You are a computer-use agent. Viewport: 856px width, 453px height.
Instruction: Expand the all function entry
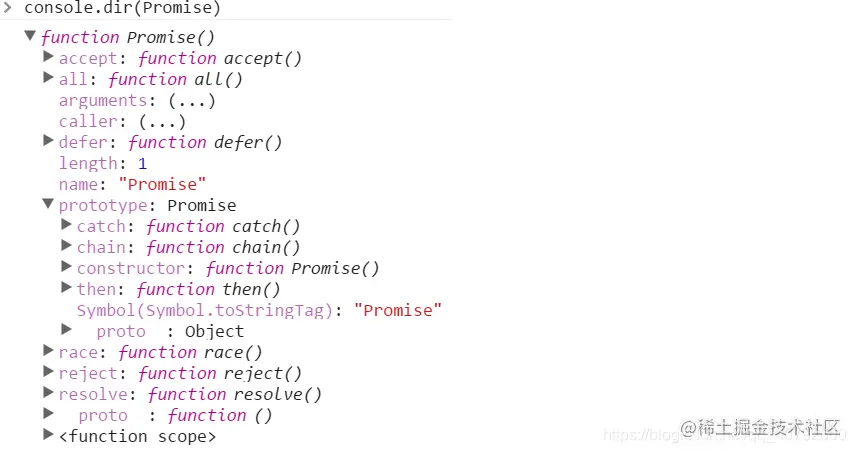pyautogui.click(x=48, y=78)
